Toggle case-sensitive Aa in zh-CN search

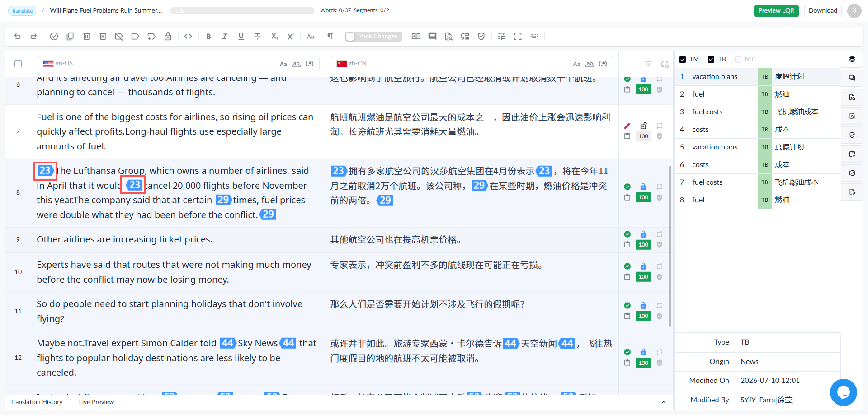576,64
